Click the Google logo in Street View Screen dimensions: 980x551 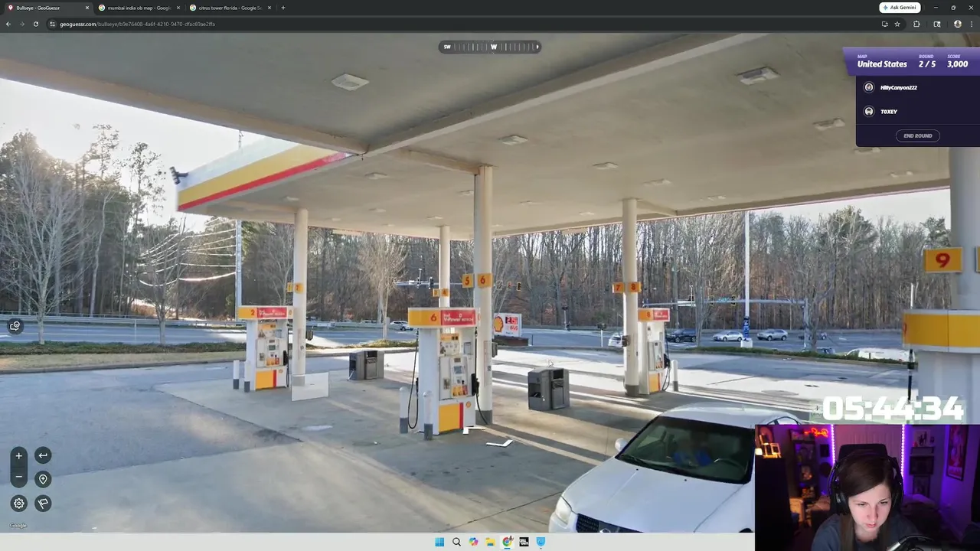(18, 526)
